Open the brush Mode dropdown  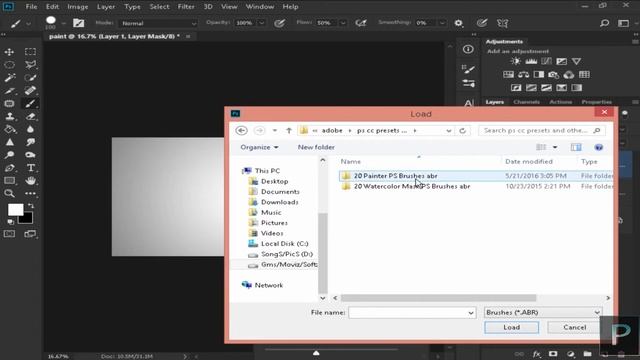pos(158,23)
